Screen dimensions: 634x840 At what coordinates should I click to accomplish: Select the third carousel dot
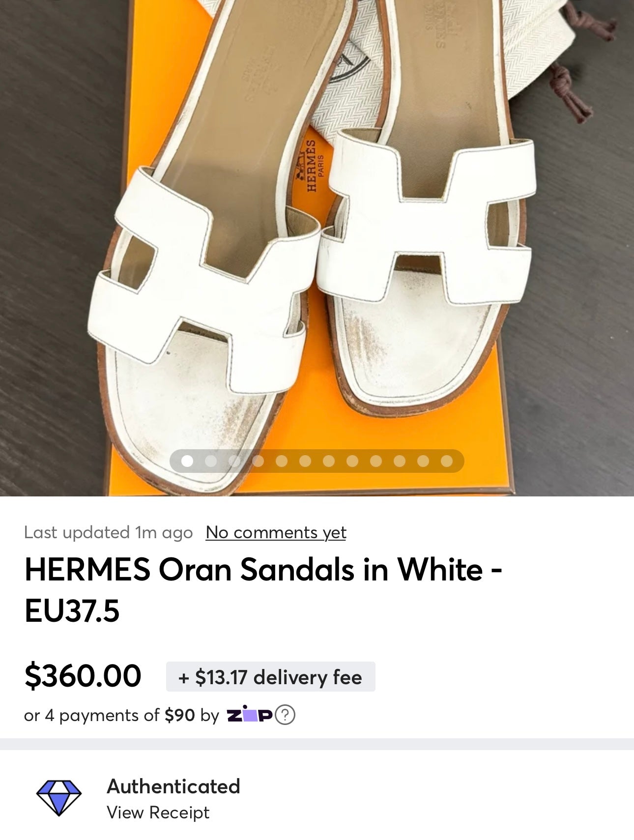pos(234,461)
